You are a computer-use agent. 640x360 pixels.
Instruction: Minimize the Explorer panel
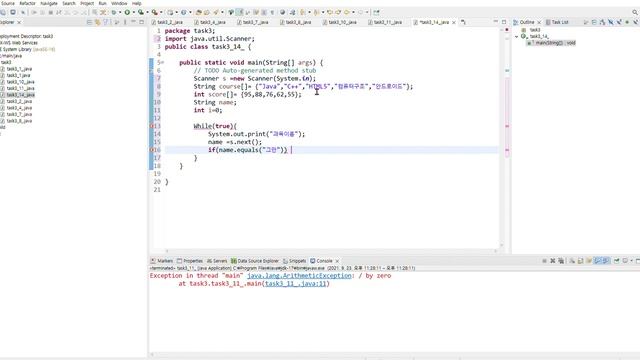[x=133, y=22]
